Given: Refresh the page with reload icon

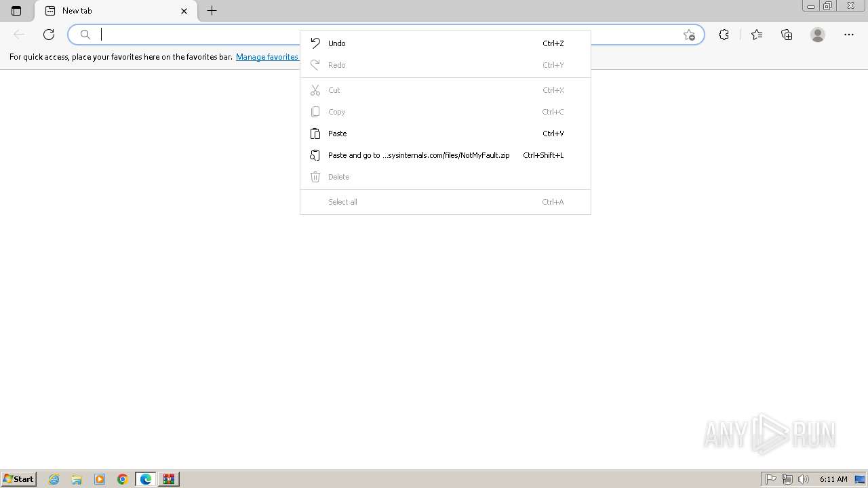Looking at the screenshot, I should pyautogui.click(x=49, y=35).
